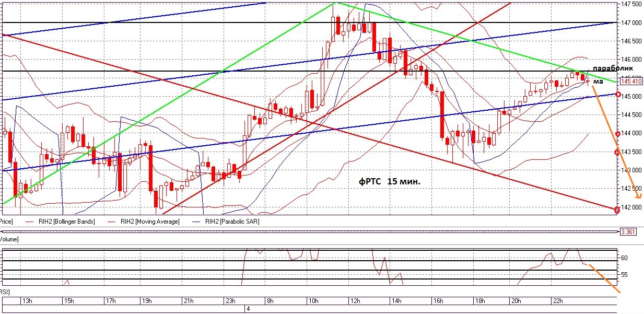Click the 144 500 price axis label

tap(631, 114)
